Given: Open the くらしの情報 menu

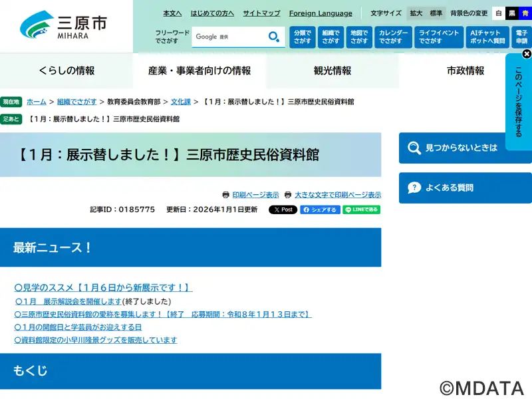Looking at the screenshot, I should click(x=66, y=70).
